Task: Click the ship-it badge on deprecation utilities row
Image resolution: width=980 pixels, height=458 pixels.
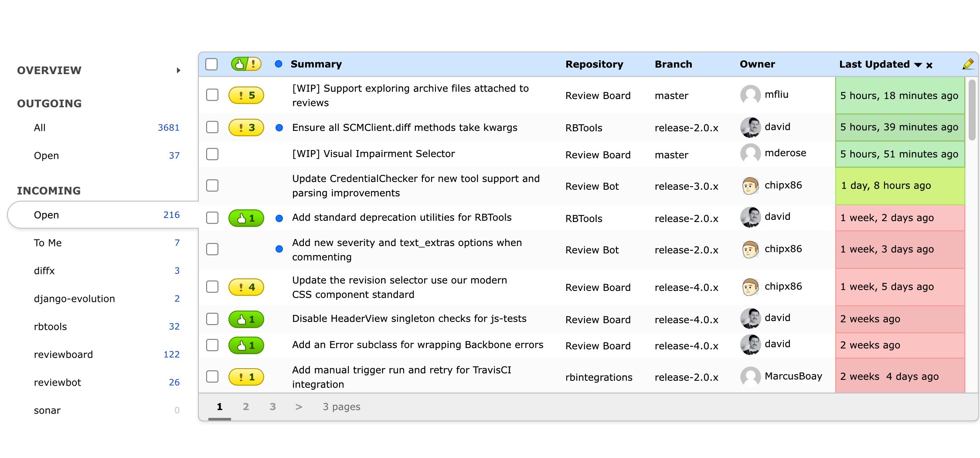Action: [x=246, y=218]
